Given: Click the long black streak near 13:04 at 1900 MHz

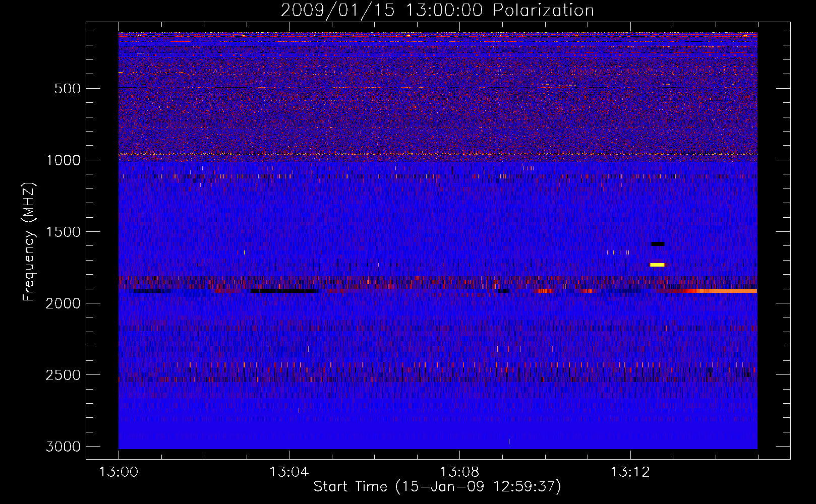Looking at the screenshot, I should coord(285,291).
